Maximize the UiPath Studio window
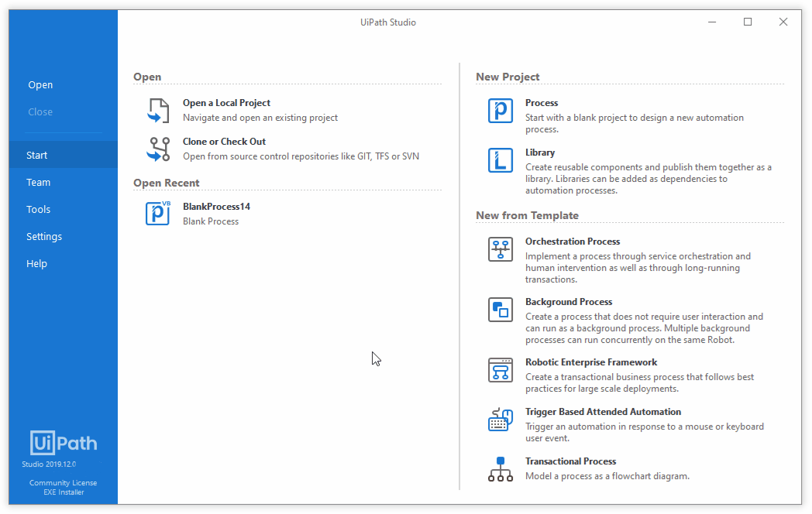 click(747, 22)
